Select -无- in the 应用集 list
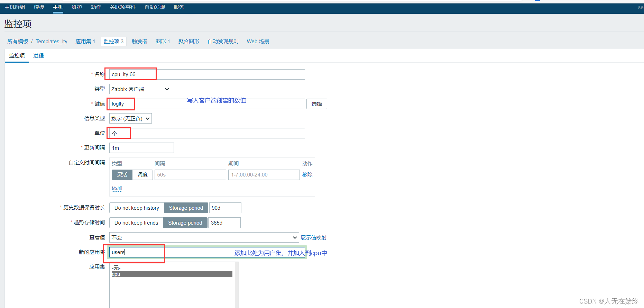644x308 pixels. tap(172, 268)
